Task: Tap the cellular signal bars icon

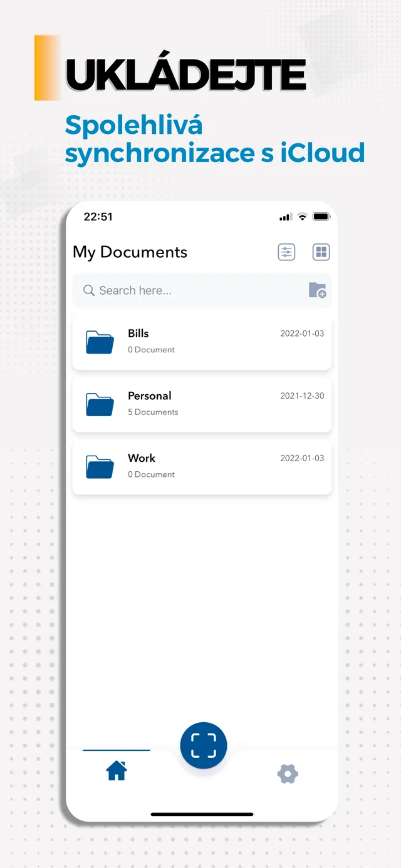Action: tap(286, 217)
